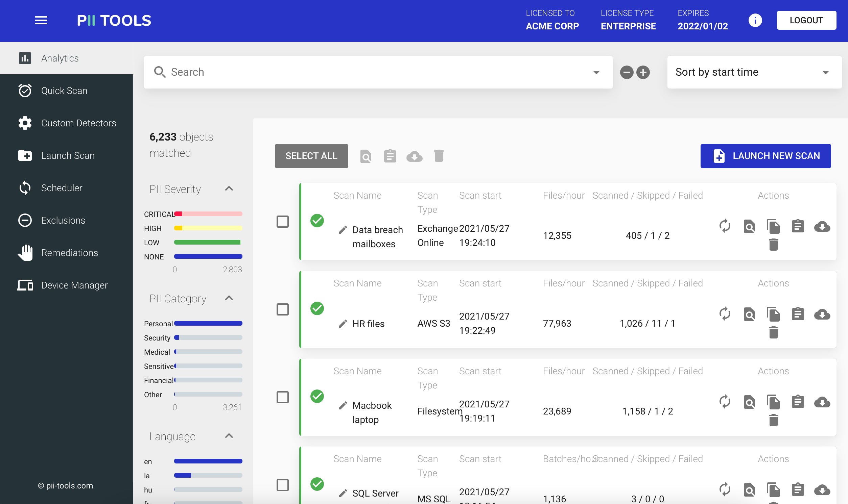This screenshot has height=504, width=848.
Task: Check the Data breach mailboxes scan checkbox
Action: click(282, 222)
